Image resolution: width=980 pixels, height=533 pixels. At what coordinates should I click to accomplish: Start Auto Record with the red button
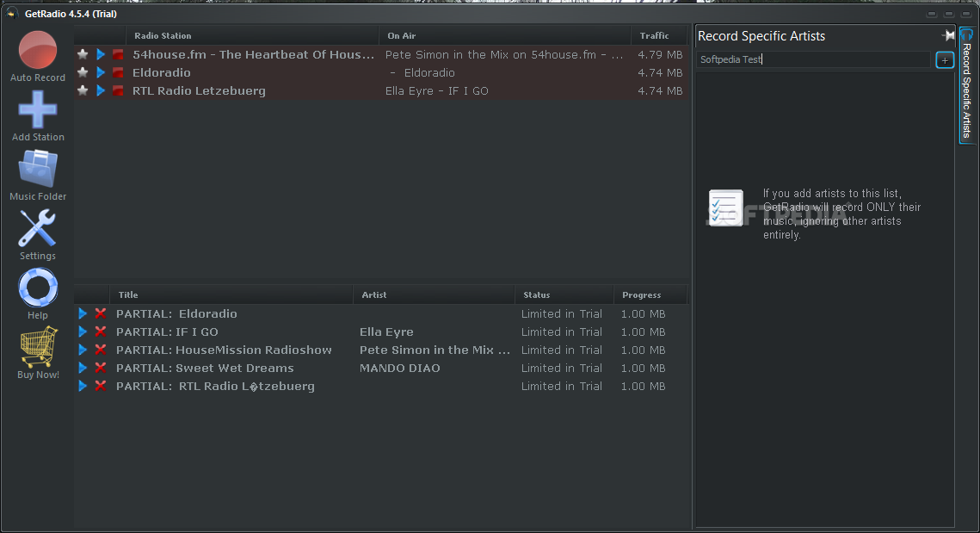coord(38,50)
